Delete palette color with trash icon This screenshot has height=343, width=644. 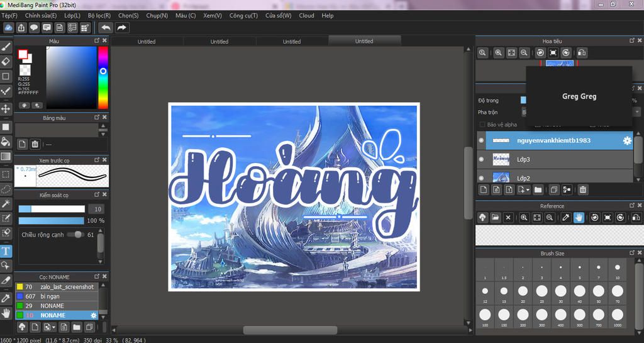click(x=35, y=144)
